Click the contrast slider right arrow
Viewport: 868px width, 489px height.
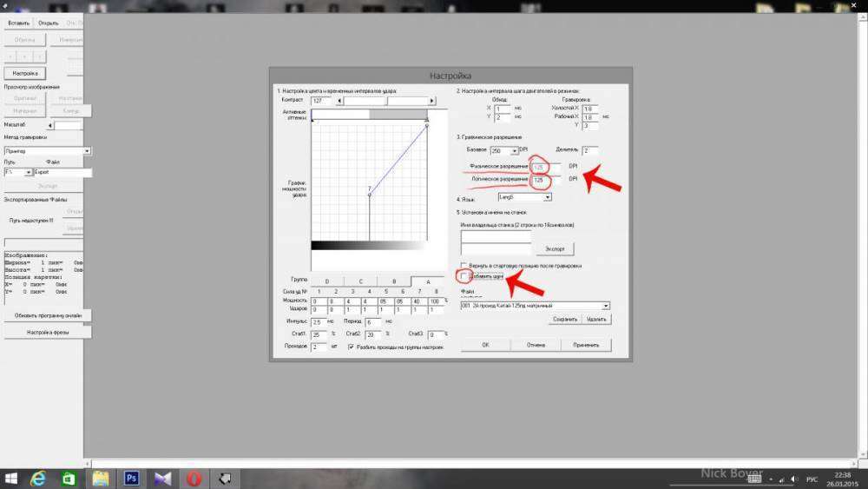[433, 101]
